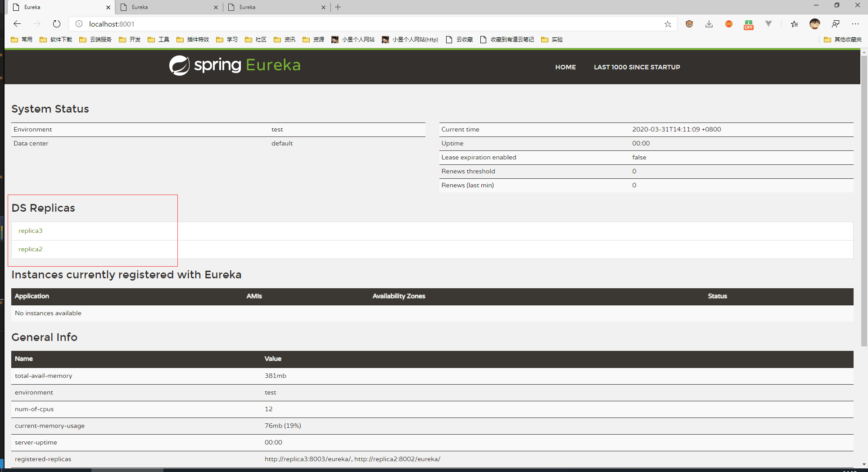Click the browser forward arrow
The width and height of the screenshot is (868, 472).
[x=37, y=24]
